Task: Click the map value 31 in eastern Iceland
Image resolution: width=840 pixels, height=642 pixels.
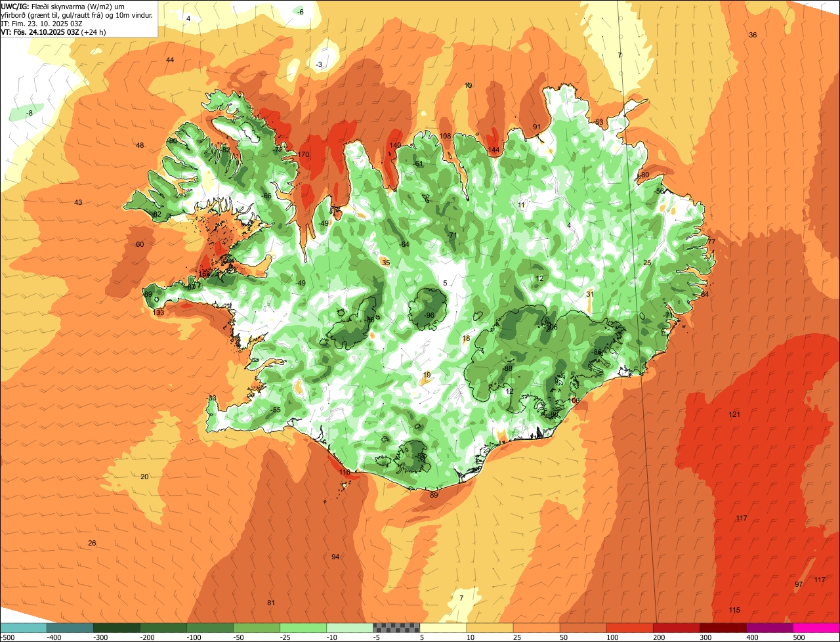Action: tap(589, 295)
